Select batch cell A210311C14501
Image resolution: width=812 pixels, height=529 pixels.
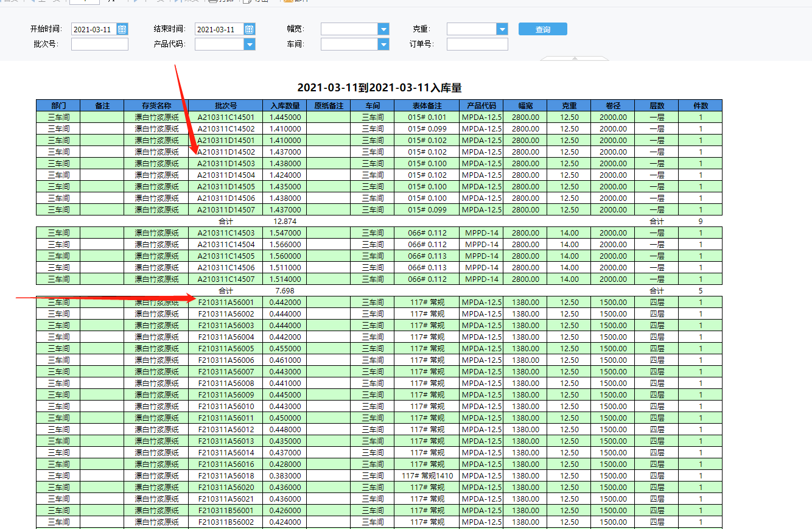tap(226, 117)
